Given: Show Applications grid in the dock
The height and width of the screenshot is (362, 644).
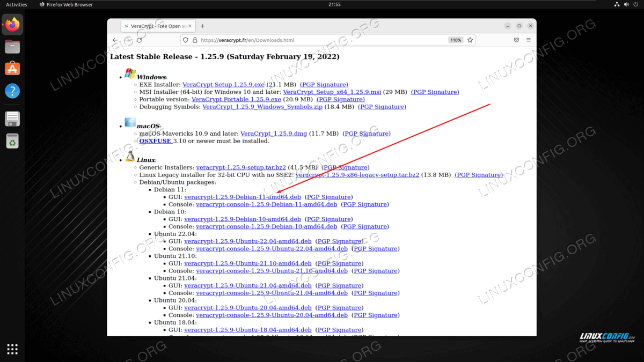Looking at the screenshot, I should (x=12, y=349).
